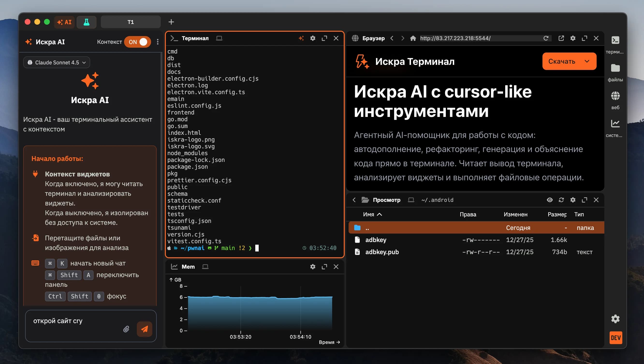Toggle the Контекст switch to OFF
Image resolution: width=644 pixels, height=364 pixels.
click(137, 42)
